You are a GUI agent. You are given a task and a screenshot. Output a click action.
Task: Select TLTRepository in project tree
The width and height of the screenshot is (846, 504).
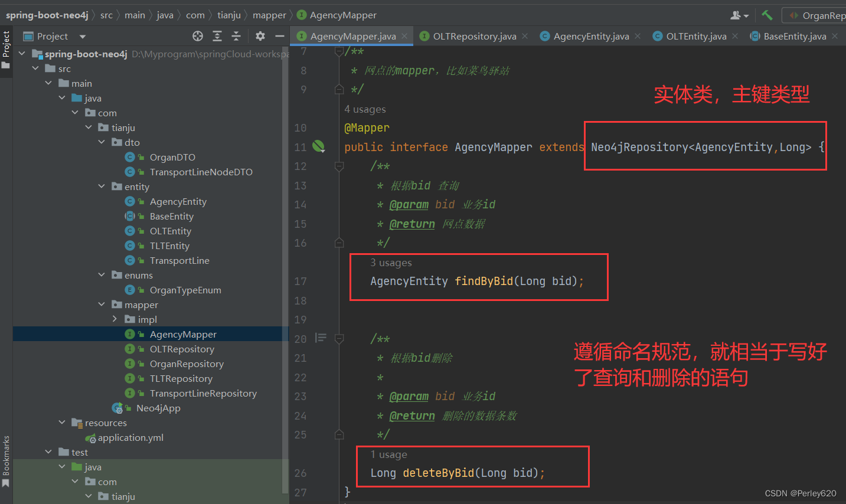pos(181,378)
